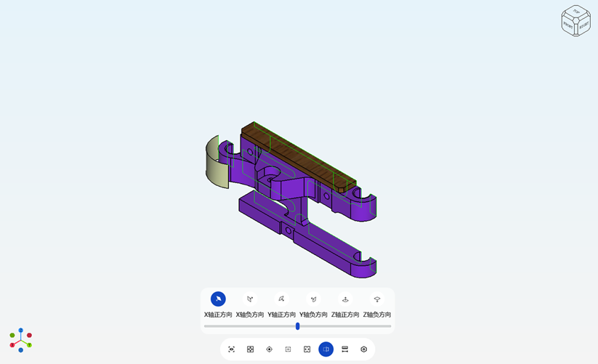Image resolution: width=598 pixels, height=364 pixels.
Task: Click the brown top bar of model
Action: click(x=298, y=153)
